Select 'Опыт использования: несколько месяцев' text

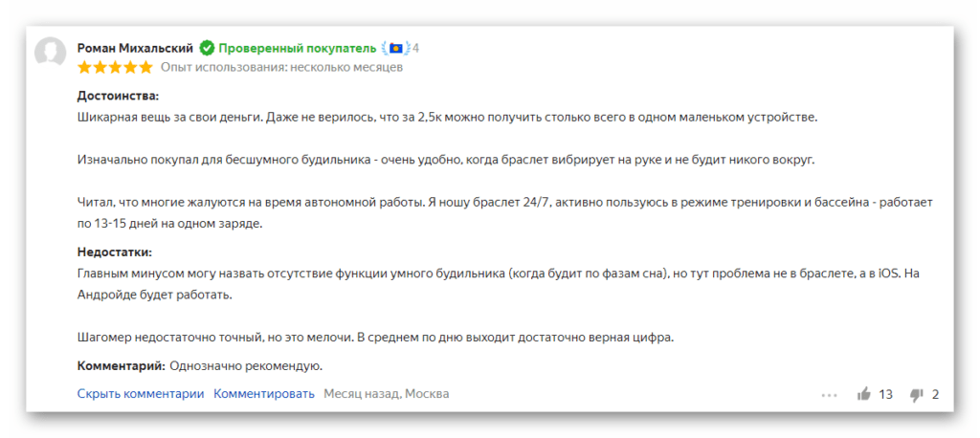pos(282,68)
